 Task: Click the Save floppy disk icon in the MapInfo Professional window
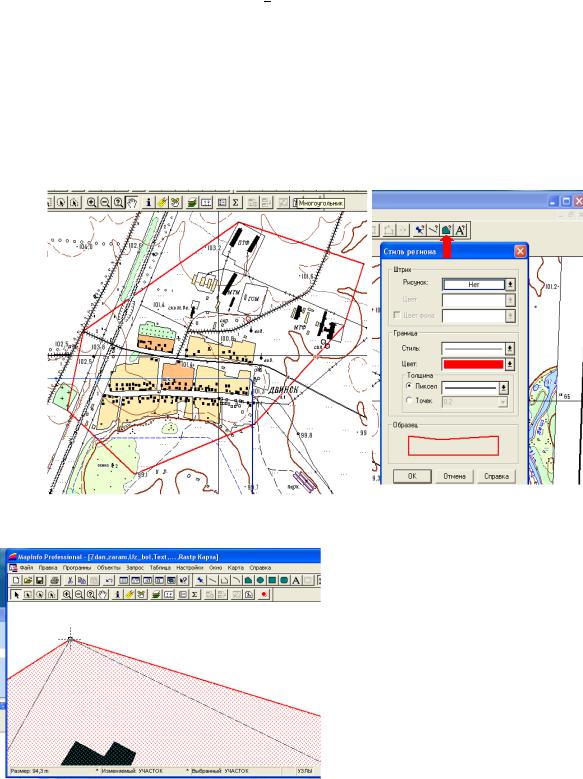40,580
